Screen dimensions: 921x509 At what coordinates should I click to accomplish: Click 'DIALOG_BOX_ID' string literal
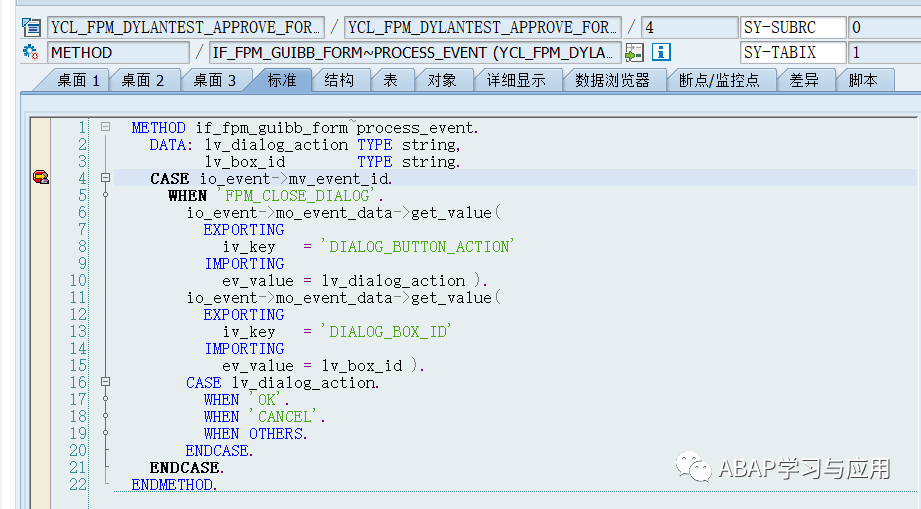[x=386, y=332]
